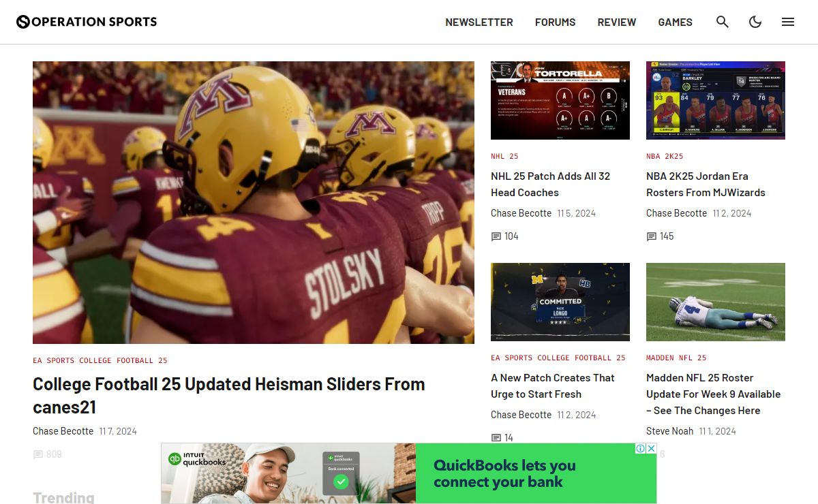Close the QuickBooks ad with X icon
The width and height of the screenshot is (818, 504).
point(651,448)
